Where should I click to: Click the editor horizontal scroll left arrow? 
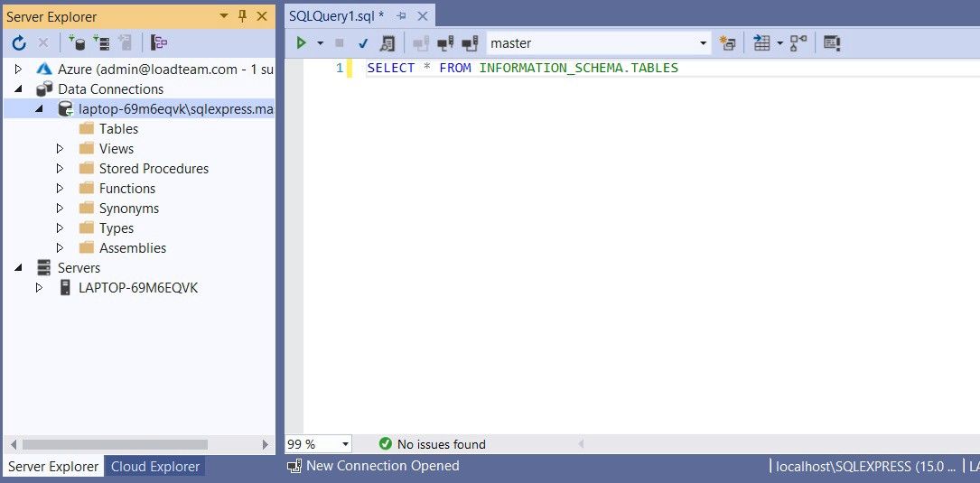pyautogui.click(x=581, y=444)
